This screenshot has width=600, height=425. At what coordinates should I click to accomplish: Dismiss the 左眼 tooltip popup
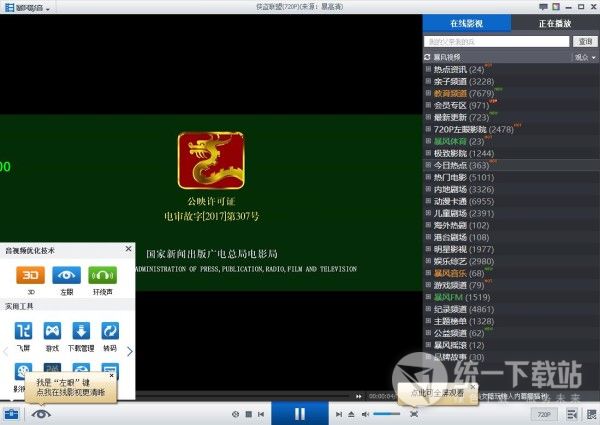pyautogui.click(x=111, y=376)
